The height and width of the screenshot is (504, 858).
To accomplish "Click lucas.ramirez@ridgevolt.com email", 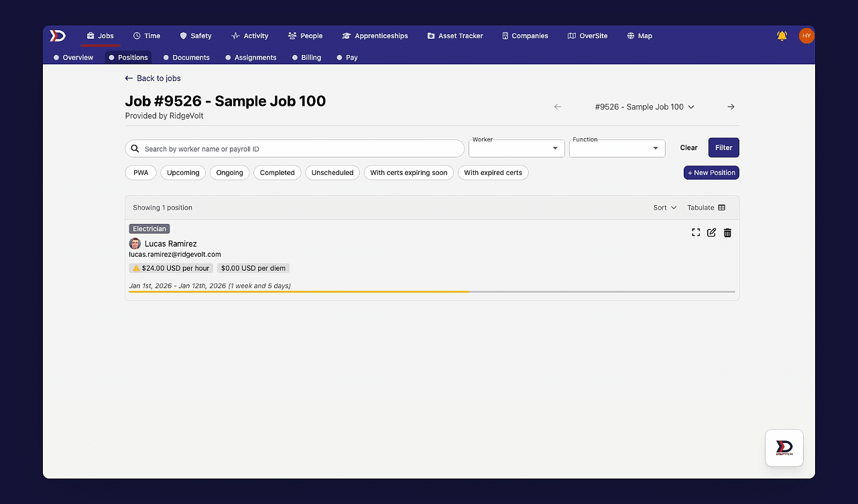I will [175, 255].
